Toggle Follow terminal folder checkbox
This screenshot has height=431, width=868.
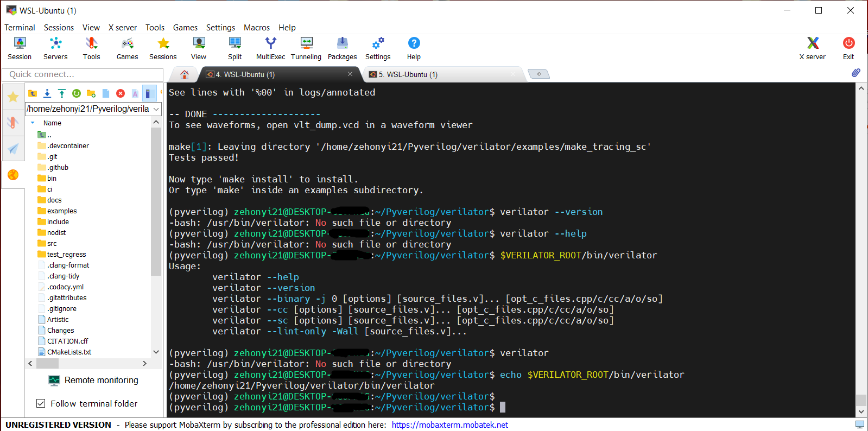click(x=41, y=403)
